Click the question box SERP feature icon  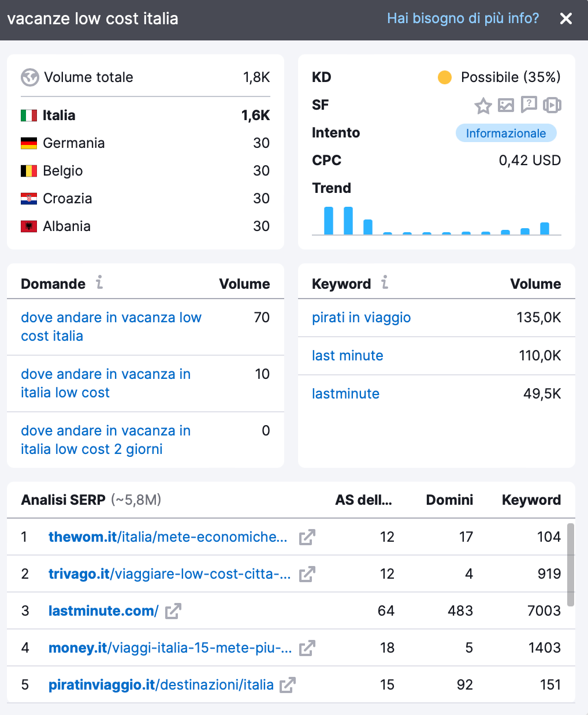click(x=529, y=105)
